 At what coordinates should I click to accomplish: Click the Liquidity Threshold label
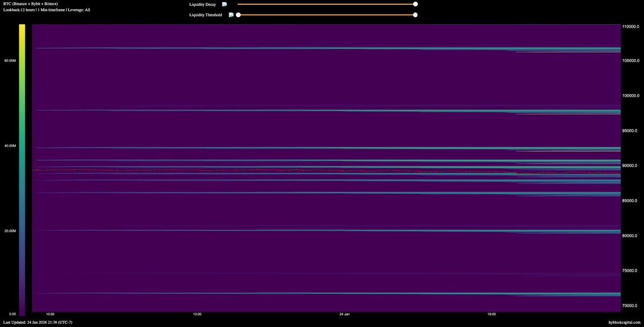click(x=205, y=15)
